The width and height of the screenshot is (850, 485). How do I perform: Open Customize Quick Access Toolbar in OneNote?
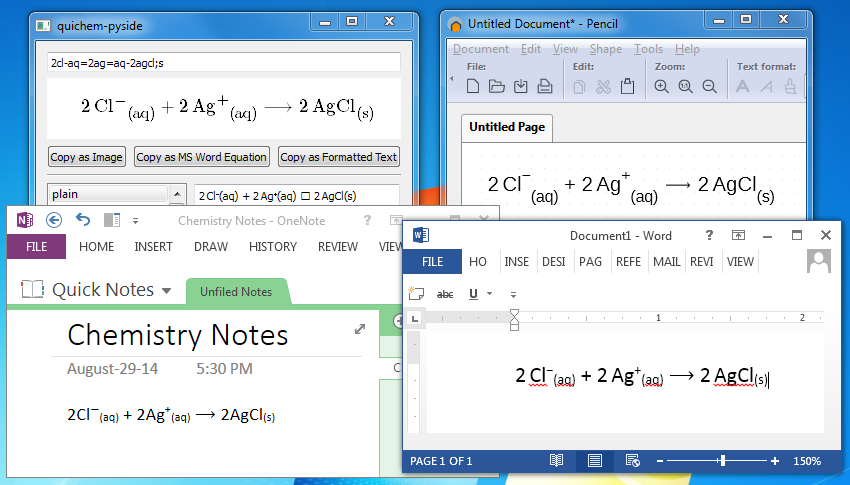pyautogui.click(x=136, y=221)
